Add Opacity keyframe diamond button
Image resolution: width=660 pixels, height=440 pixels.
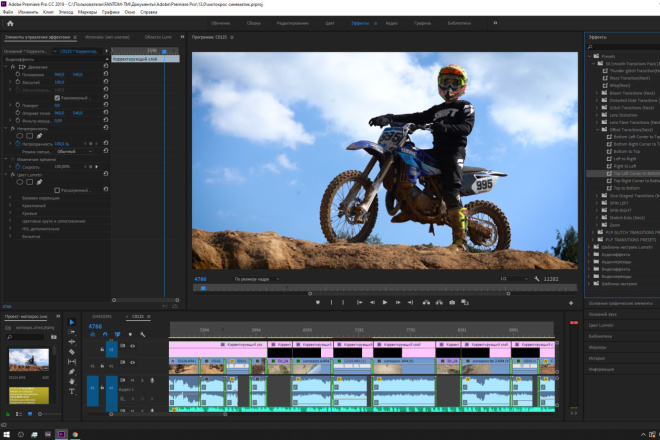(90, 144)
